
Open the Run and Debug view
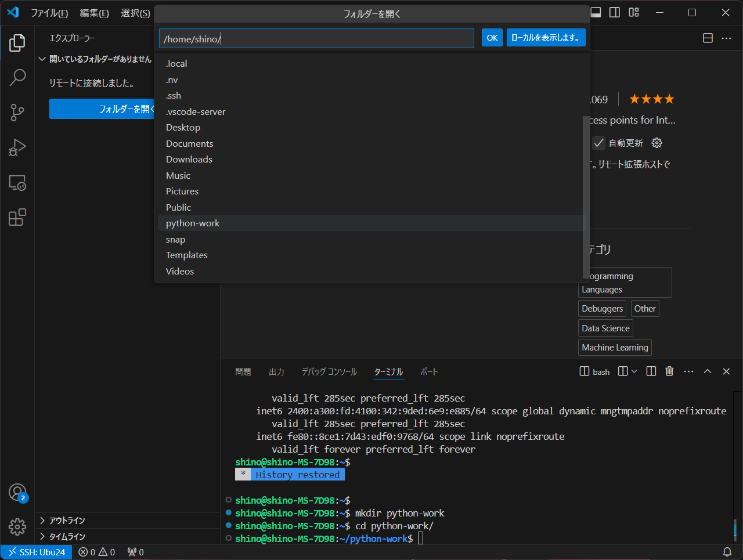click(x=17, y=147)
